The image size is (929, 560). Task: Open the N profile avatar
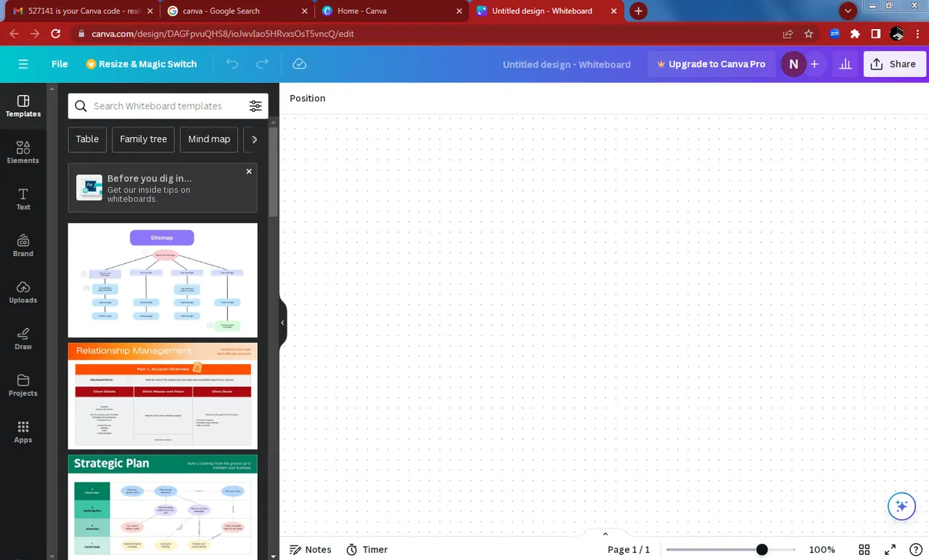(793, 64)
